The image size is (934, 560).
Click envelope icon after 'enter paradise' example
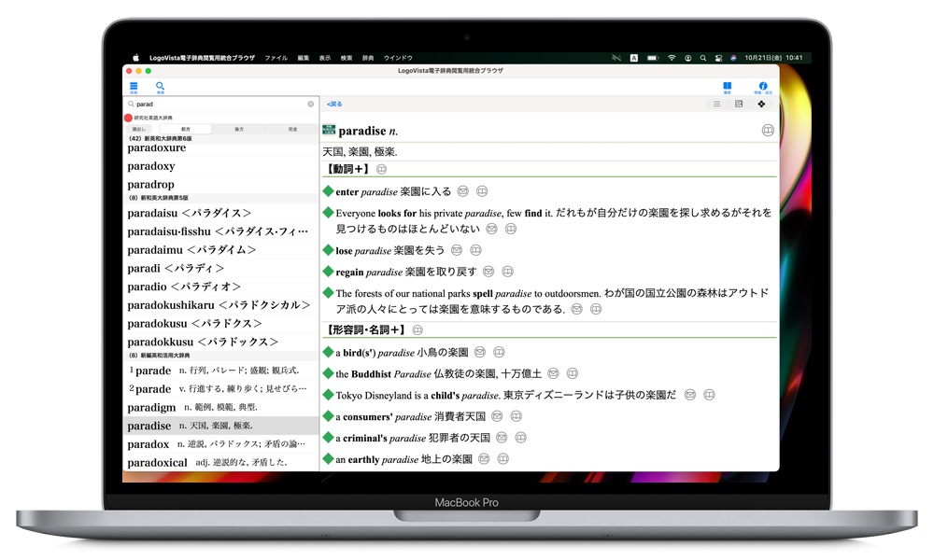pos(463,191)
